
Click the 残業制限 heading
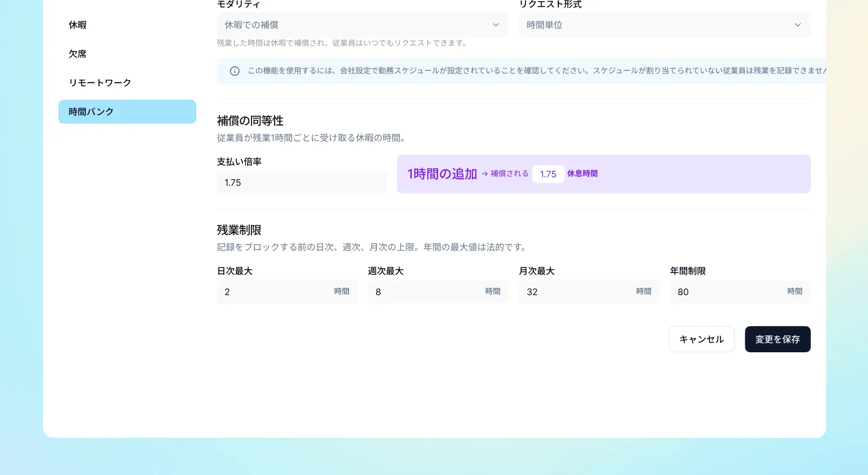[x=239, y=230]
